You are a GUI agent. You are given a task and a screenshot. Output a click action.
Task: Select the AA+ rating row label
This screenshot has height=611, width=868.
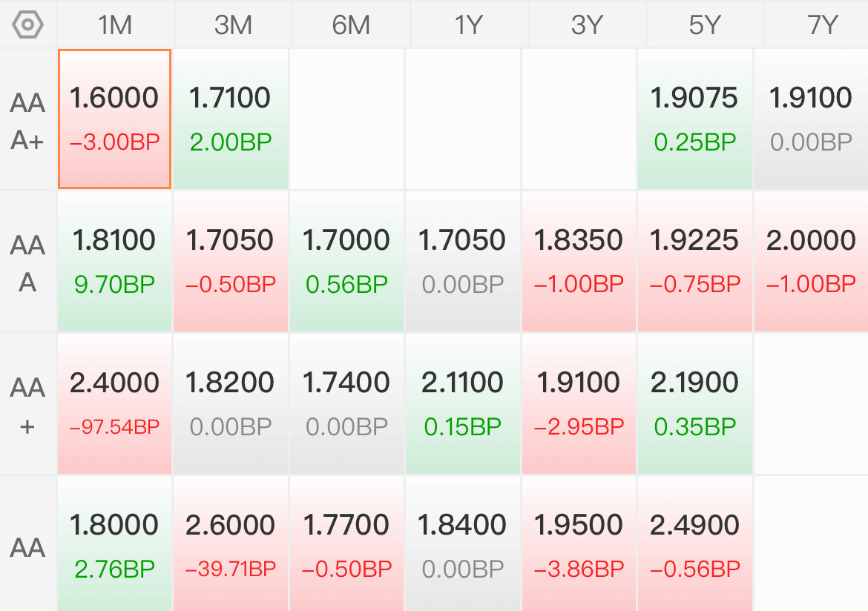27,405
